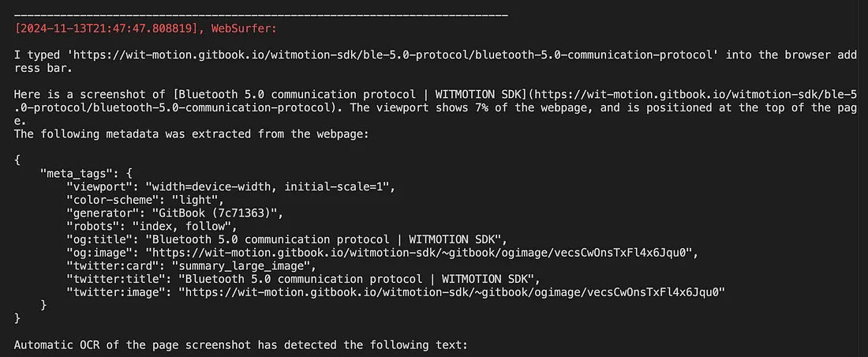Image resolution: width=868 pixels, height=357 pixels.
Task: Click the red WebSurfer timestamp line
Action: pos(145,28)
